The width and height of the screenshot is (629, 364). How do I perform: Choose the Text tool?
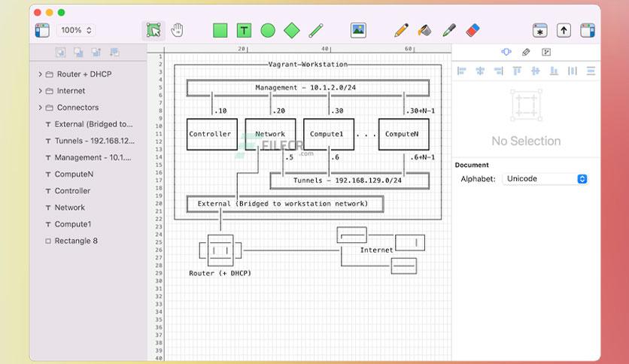pos(244,31)
